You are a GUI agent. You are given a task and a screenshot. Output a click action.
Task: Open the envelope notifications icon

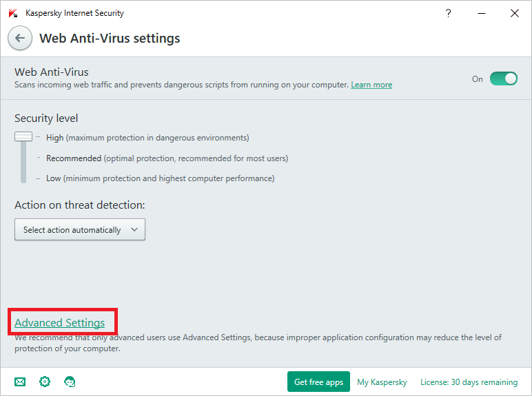(20, 382)
